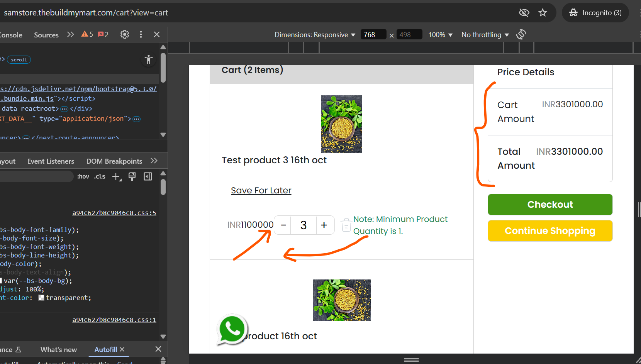Viewport: 641px width, 364px height.
Task: Rotate the device viewport orientation
Action: 521,34
